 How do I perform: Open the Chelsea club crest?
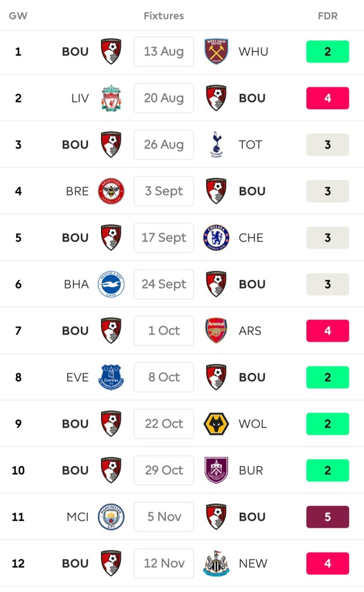217,238
